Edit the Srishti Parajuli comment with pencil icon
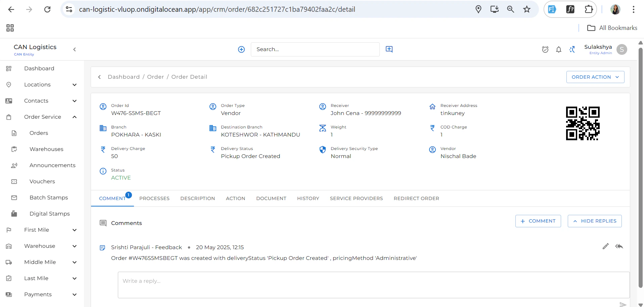The width and height of the screenshot is (644, 307). click(x=606, y=246)
